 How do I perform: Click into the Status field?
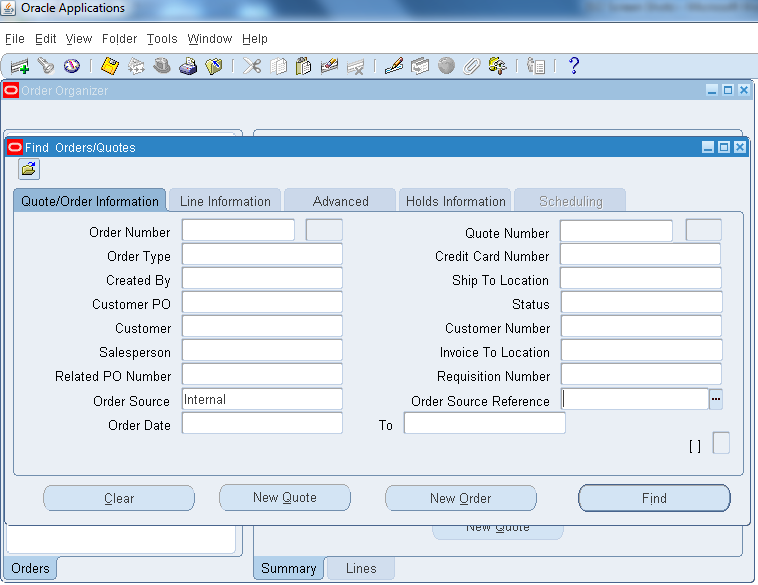click(x=641, y=303)
